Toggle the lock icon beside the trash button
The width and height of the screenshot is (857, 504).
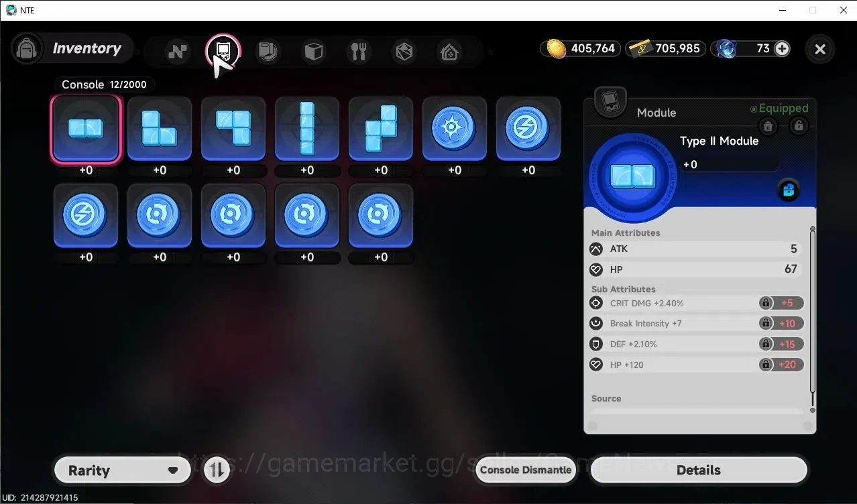click(798, 125)
